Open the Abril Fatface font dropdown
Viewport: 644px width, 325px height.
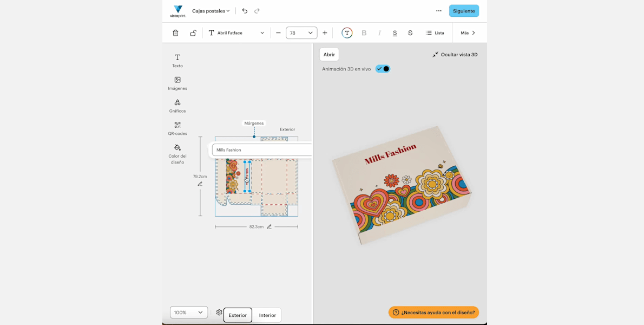(236, 33)
